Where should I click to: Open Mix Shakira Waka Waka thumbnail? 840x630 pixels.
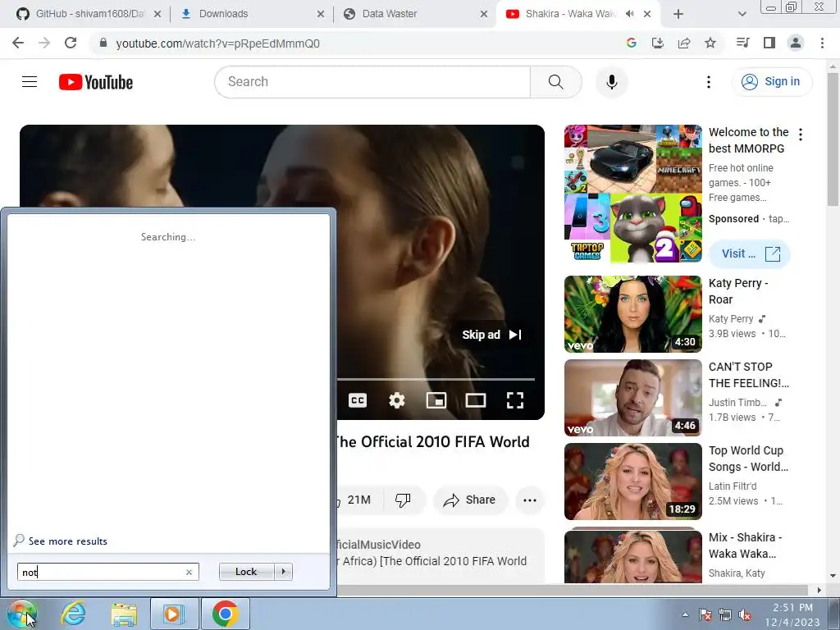(x=632, y=555)
